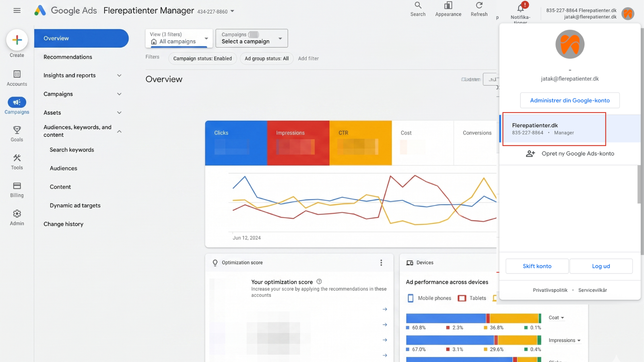This screenshot has height=362, width=644.
Task: Select the Impressions metric tile
Action: click(298, 143)
